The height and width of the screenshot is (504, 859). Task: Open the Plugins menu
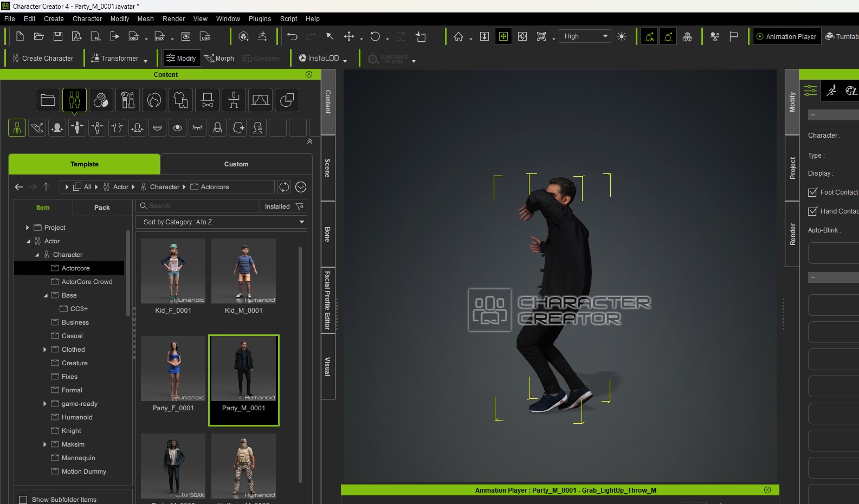click(260, 18)
